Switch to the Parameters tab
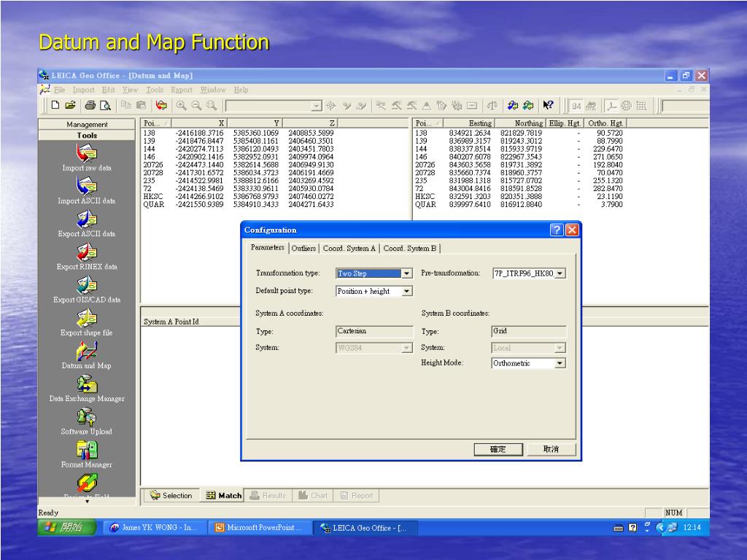 point(267,248)
